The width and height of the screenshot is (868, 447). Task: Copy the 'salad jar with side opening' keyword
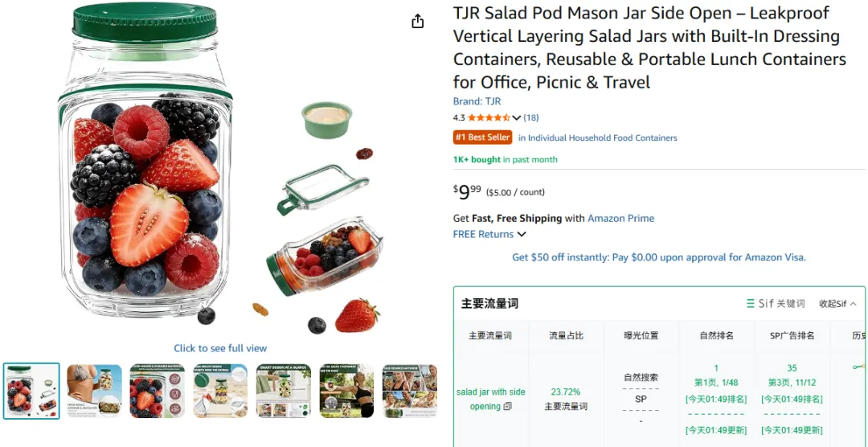(x=507, y=407)
